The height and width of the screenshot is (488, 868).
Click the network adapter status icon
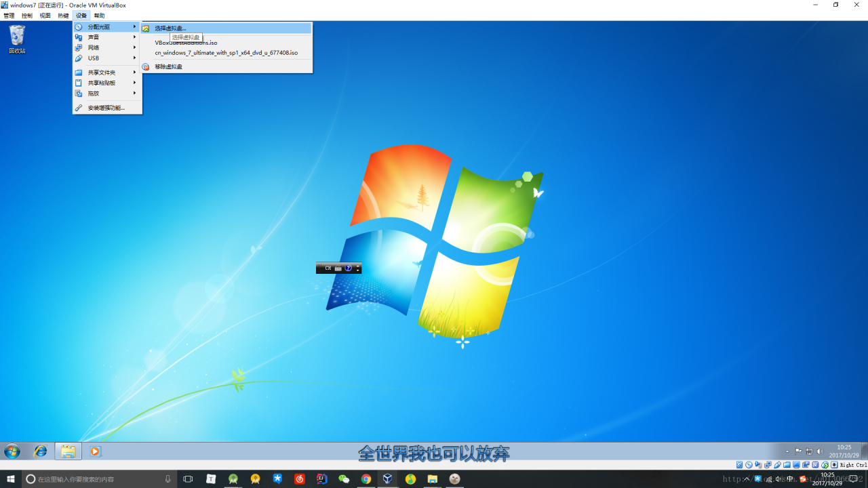coord(768,465)
